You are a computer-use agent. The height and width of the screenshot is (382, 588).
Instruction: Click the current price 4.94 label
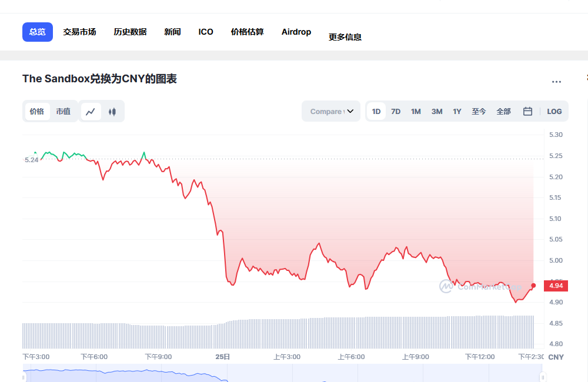[x=556, y=286]
